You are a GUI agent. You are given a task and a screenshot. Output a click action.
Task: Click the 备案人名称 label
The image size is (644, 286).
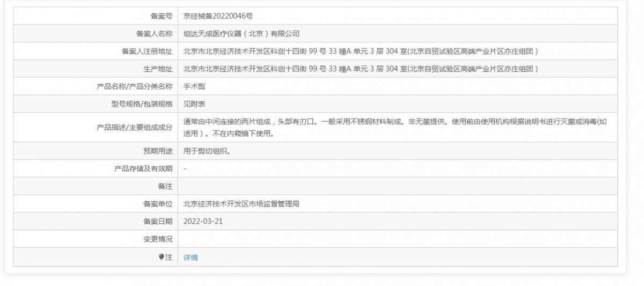tap(155, 34)
